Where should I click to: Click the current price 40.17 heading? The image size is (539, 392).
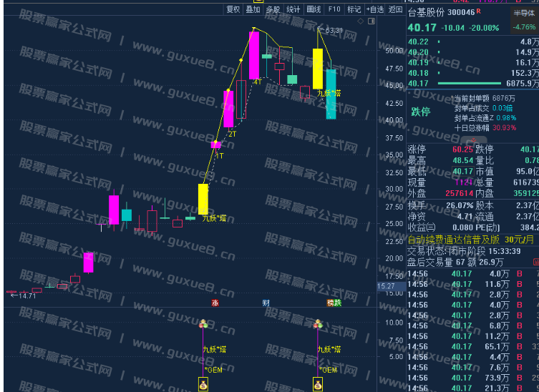click(422, 27)
